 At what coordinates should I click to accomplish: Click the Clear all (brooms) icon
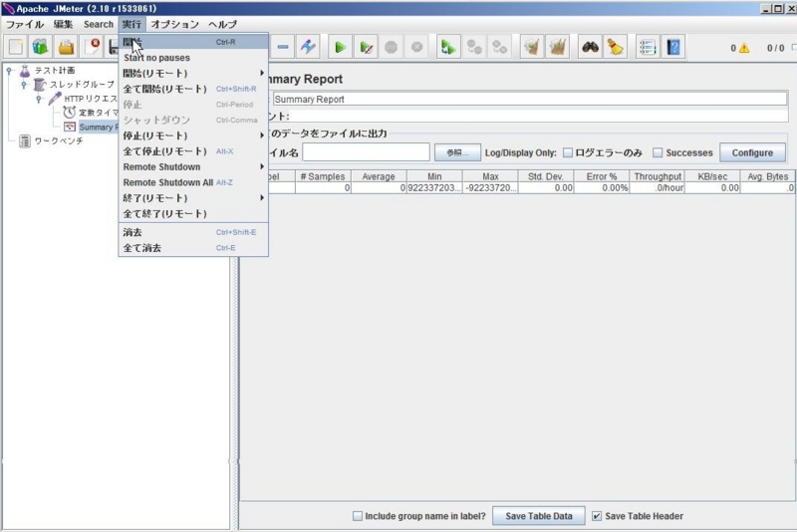point(558,47)
